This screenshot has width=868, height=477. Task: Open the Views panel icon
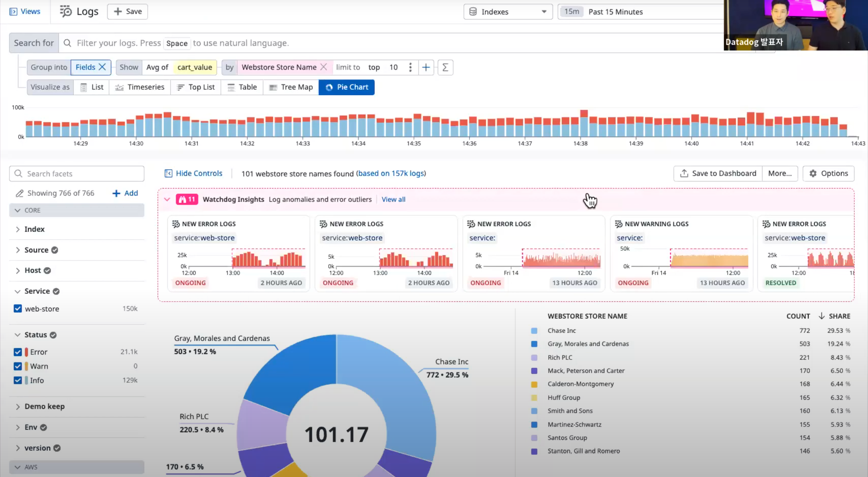click(x=13, y=11)
